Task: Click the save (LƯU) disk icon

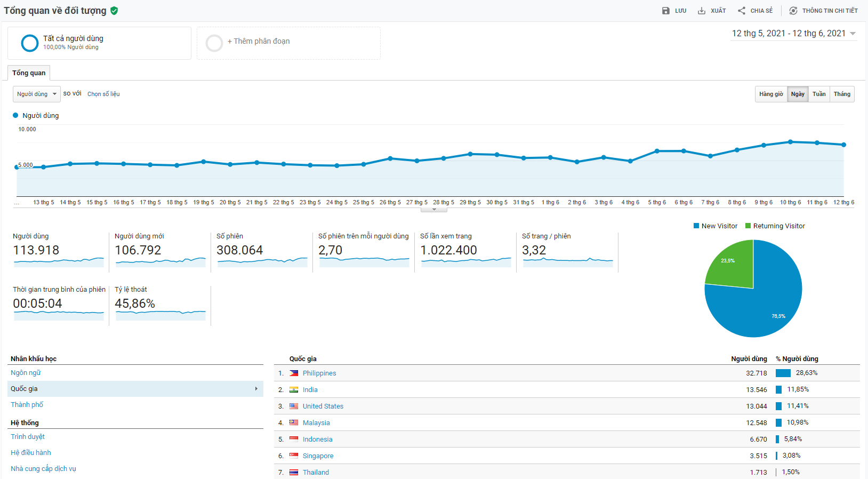Action: coord(665,11)
